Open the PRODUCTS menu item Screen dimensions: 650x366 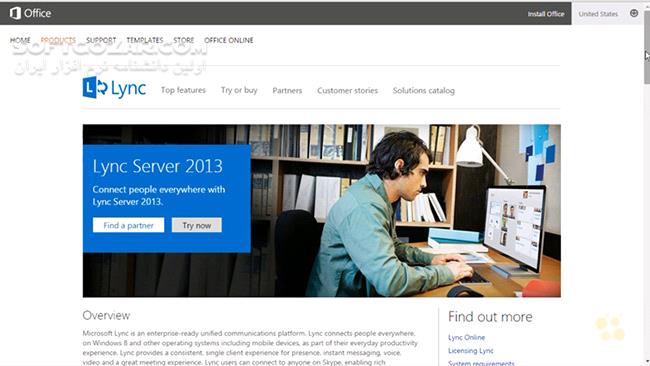58,40
